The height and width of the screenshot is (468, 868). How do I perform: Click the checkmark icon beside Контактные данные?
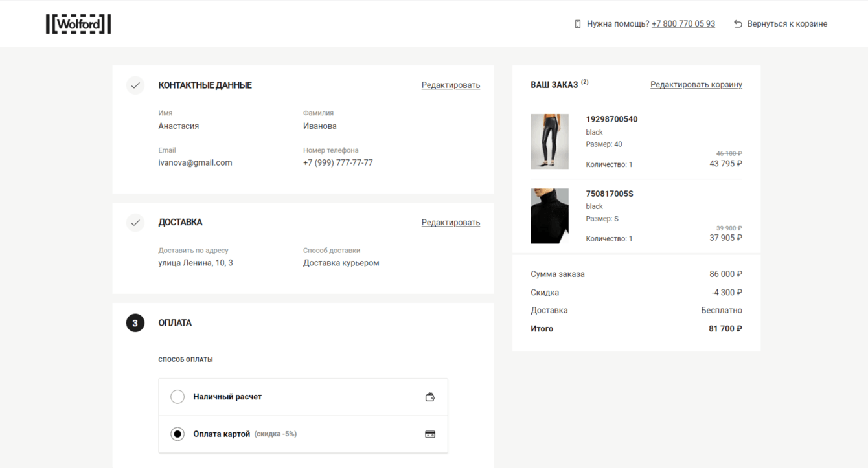[x=135, y=85]
